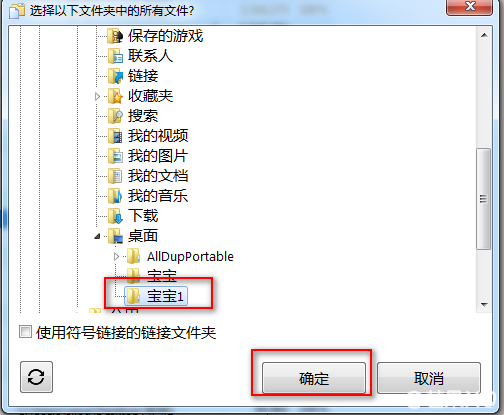Collapse the 桌面 tree node

point(97,236)
